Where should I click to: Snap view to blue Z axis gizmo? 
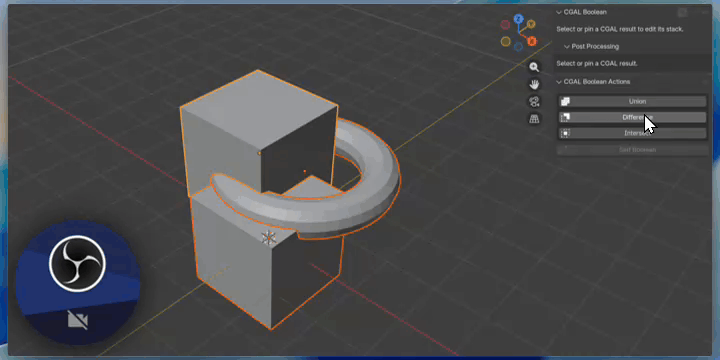[518, 19]
